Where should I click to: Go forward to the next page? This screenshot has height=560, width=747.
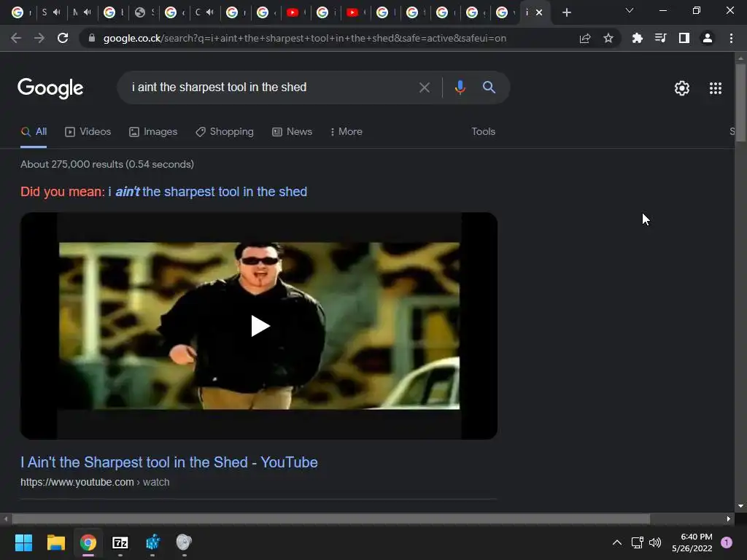[x=39, y=38]
